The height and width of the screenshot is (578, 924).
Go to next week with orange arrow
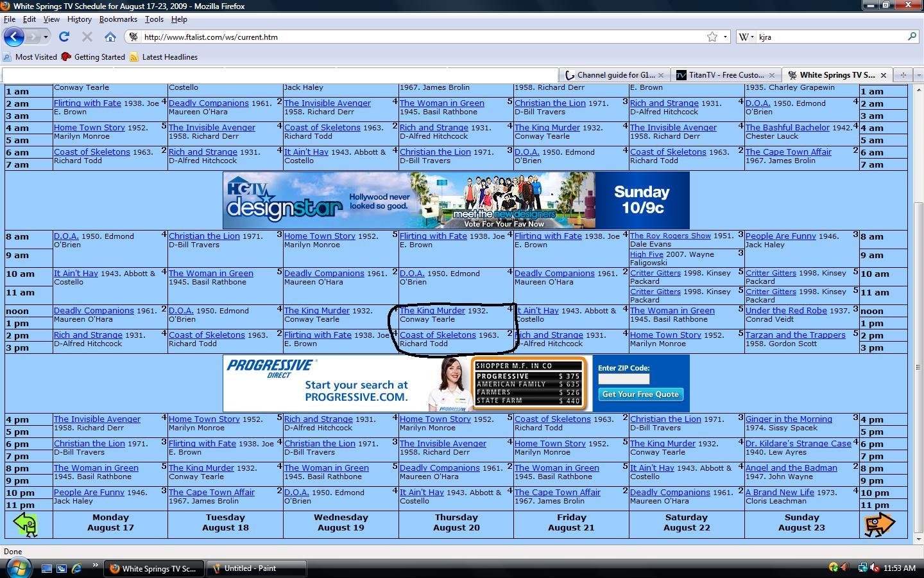click(879, 524)
